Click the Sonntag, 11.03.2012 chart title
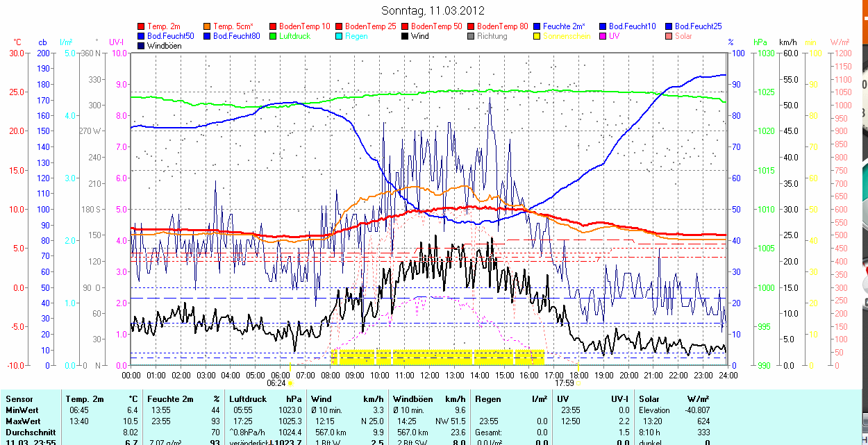 [x=433, y=10]
